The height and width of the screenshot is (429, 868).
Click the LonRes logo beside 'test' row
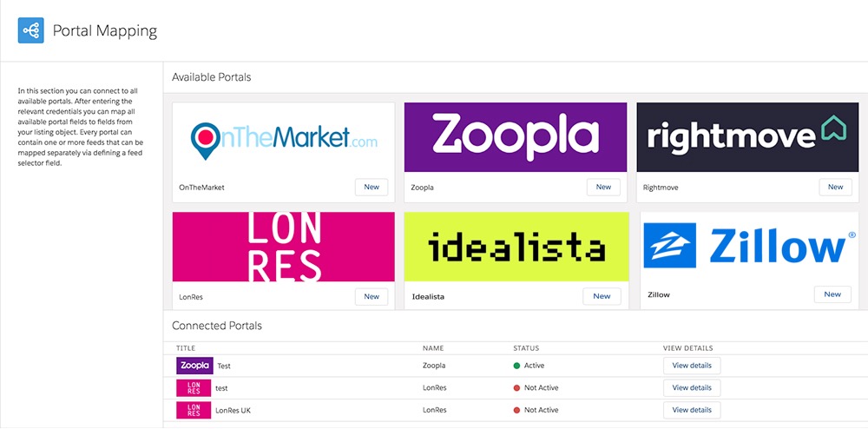[x=194, y=388]
